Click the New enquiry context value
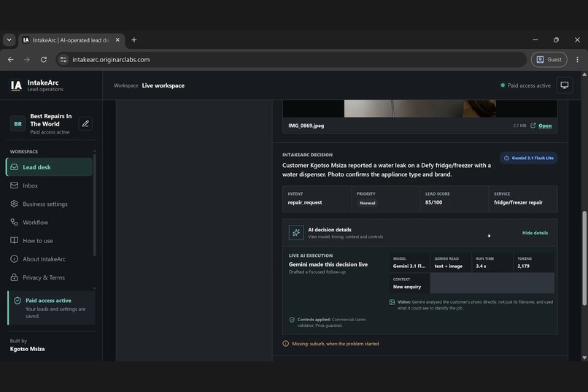Viewport: 588px width, 392px height. (x=407, y=287)
